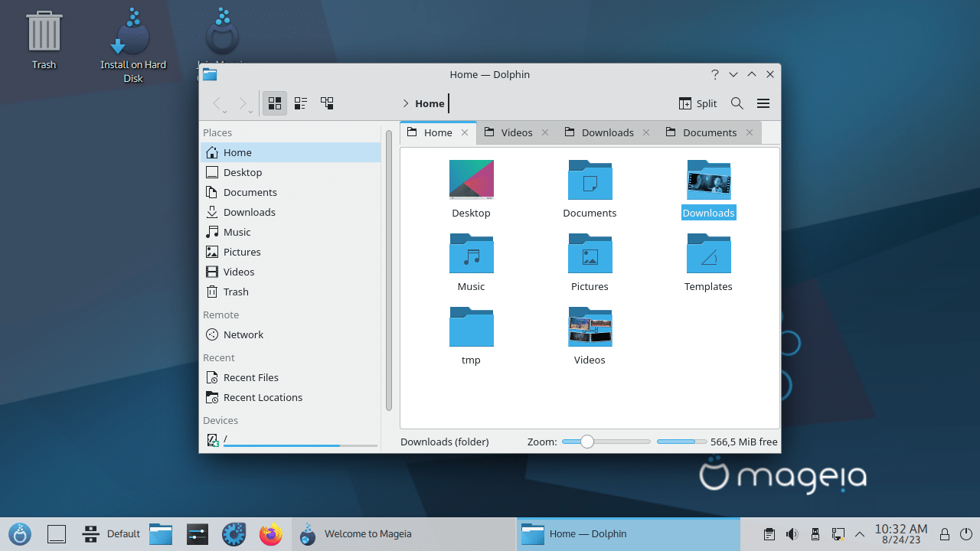
Task: Show hidden tray icons with the arrow
Action: pos(860,533)
